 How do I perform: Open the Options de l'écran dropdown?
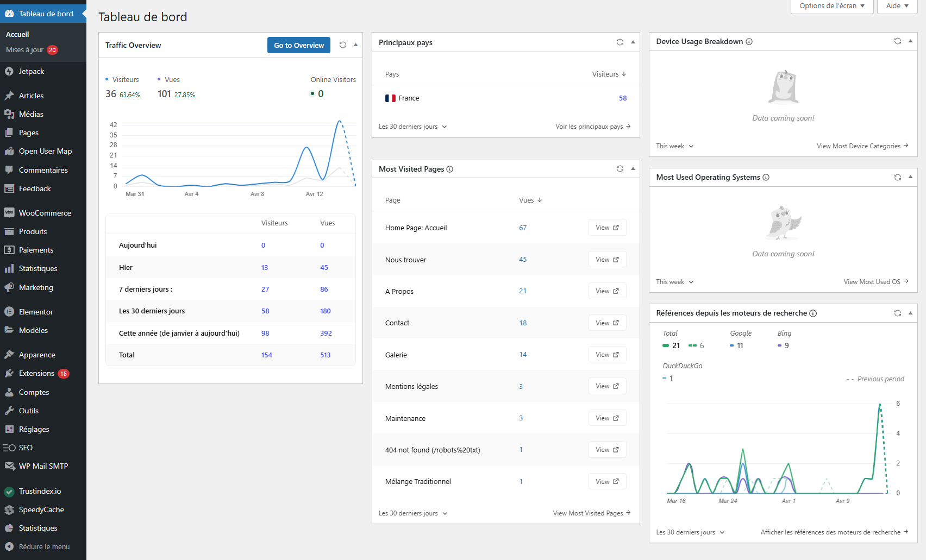(x=831, y=6)
